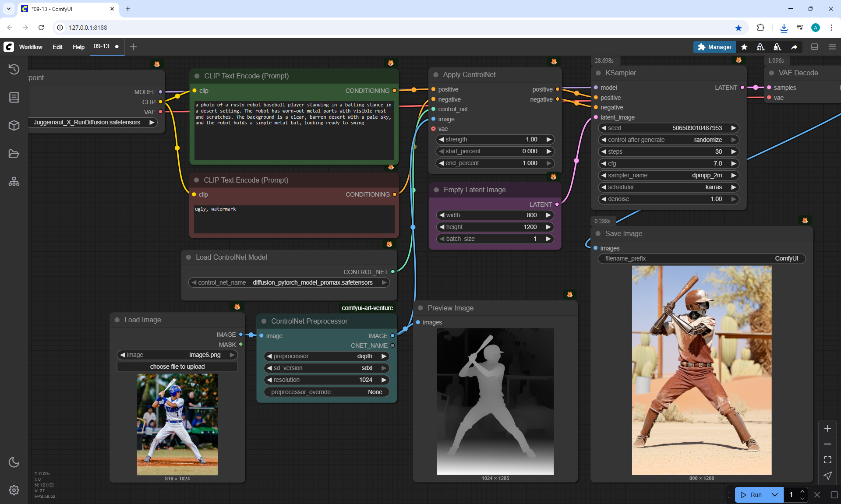
Task: Click the Manager button
Action: 714,47
